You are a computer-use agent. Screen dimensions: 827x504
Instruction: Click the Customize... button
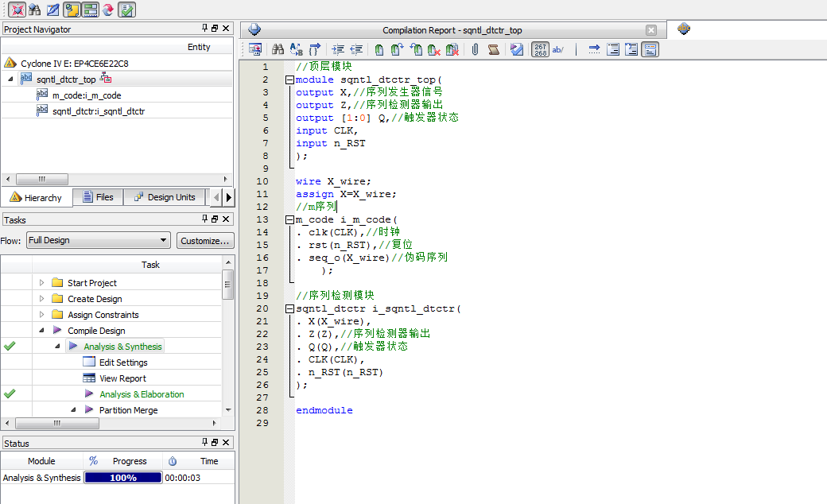[205, 240]
